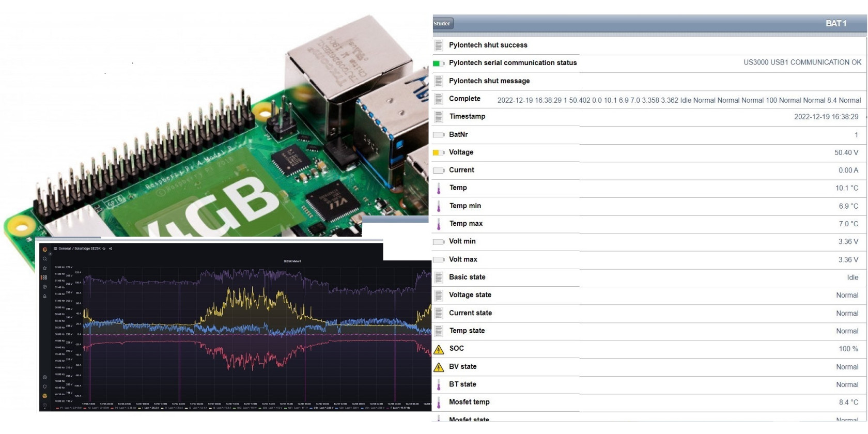Image resolution: width=868 pixels, height=434 pixels.
Task: Expand the Grafana sidebar with chevron
Action: [50, 254]
